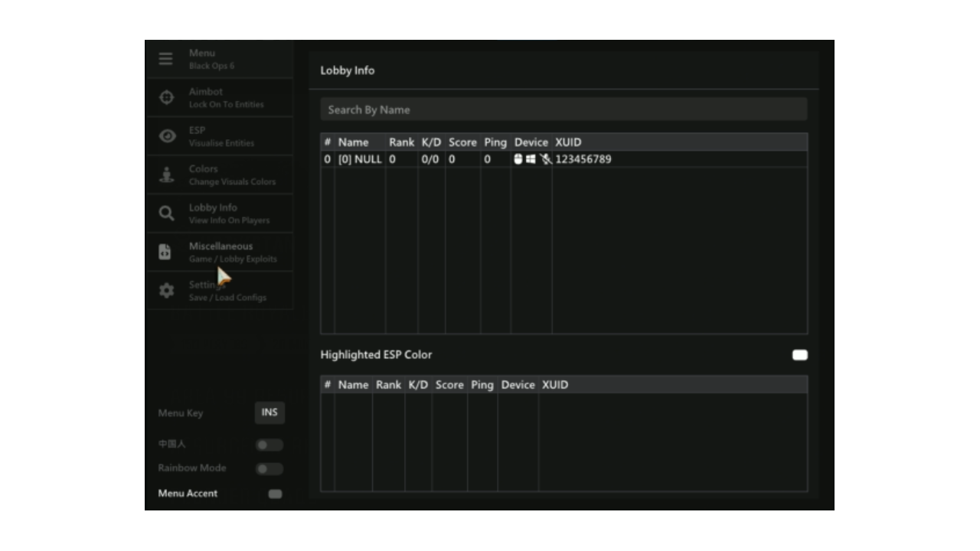Open Miscellaneous Game / Lobby Exploits
Image resolution: width=980 pixels, height=551 pixels.
[219, 252]
